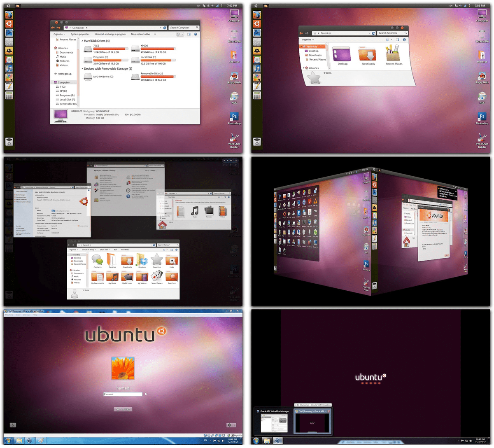Open the Ubuntu logo icon in the launcher
Image resolution: width=494 pixels, height=448 pixels.
tap(9, 23)
